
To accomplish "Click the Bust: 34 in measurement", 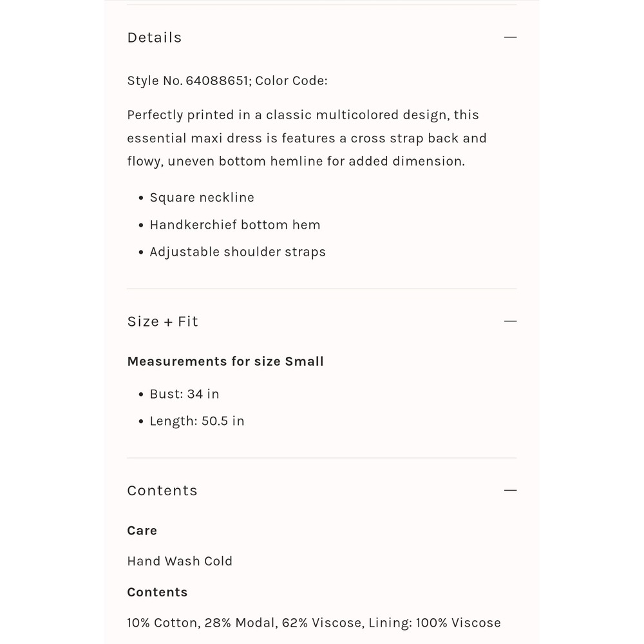I will [184, 394].
